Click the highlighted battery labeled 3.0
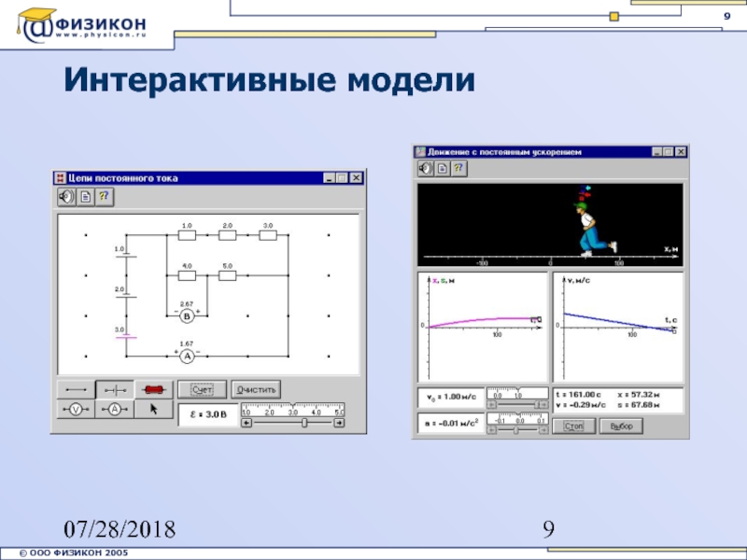This screenshot has height=560, width=747. [x=126, y=337]
